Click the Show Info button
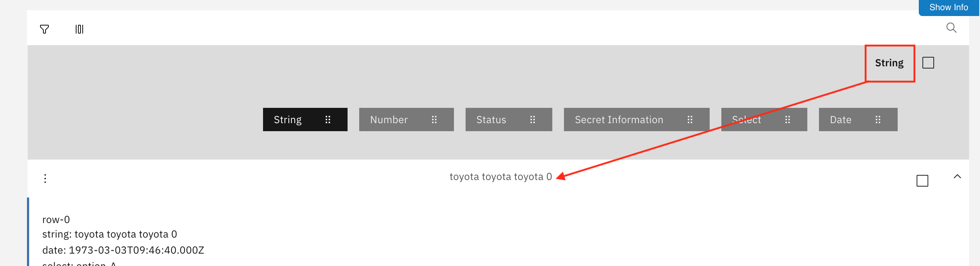This screenshot has width=980, height=266. click(948, 7)
